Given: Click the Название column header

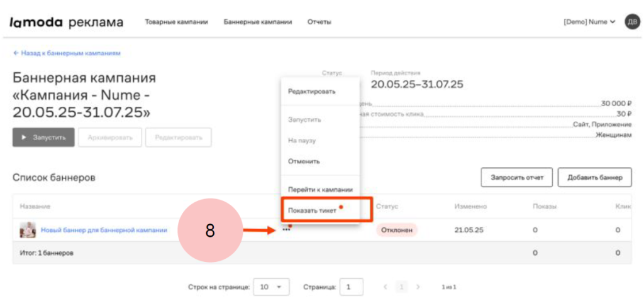Looking at the screenshot, I should pos(35,207).
